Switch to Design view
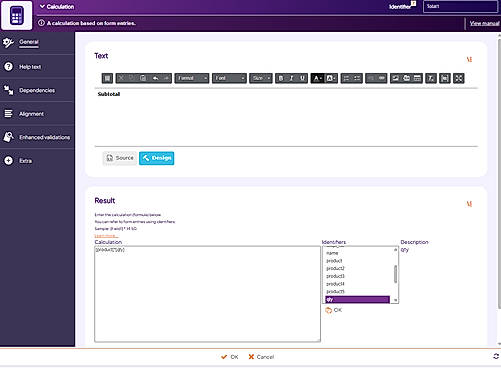This screenshot has height=368, width=501. click(156, 158)
